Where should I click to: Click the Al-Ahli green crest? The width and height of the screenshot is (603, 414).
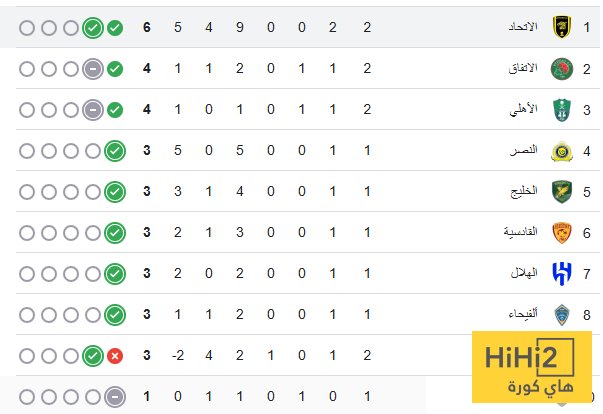click(559, 109)
